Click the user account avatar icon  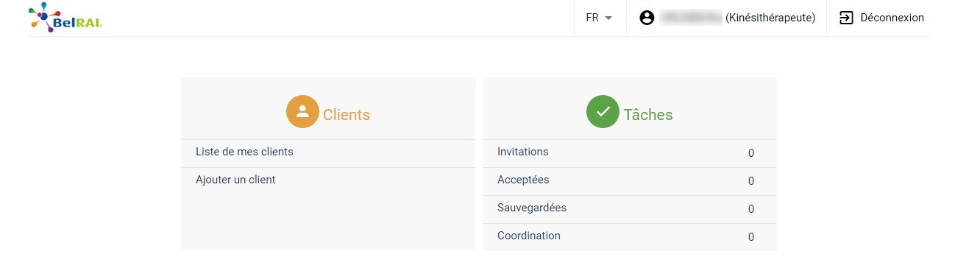point(647,18)
